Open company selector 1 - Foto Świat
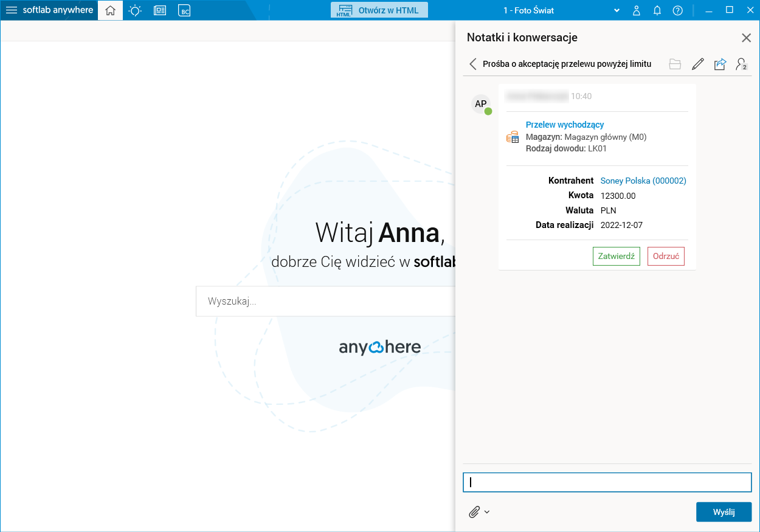Screen dimensions: 760x532 561,10
